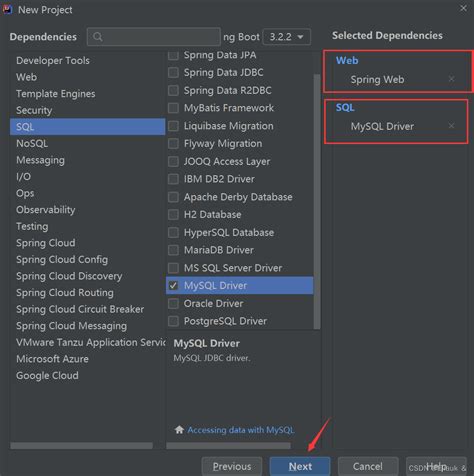Uncheck the MySQL Driver checkbox

coord(173,285)
